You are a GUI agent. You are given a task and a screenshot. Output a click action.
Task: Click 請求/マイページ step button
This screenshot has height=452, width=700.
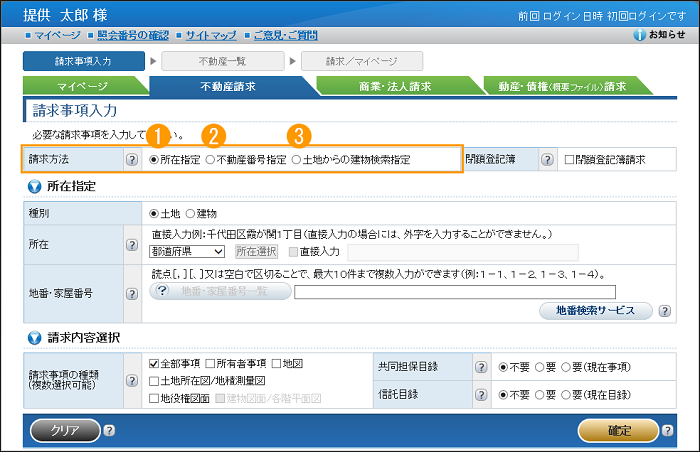(x=362, y=61)
